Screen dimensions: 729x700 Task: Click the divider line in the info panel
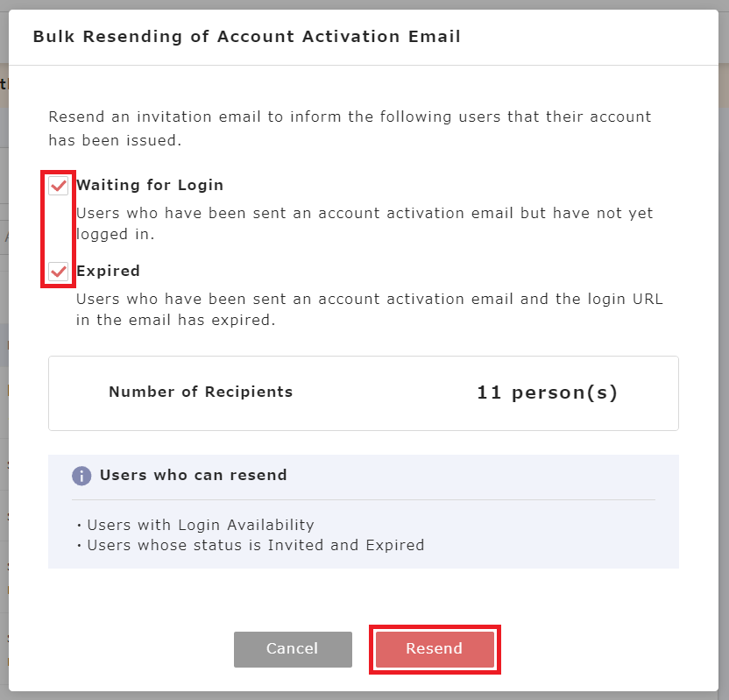pyautogui.click(x=363, y=499)
